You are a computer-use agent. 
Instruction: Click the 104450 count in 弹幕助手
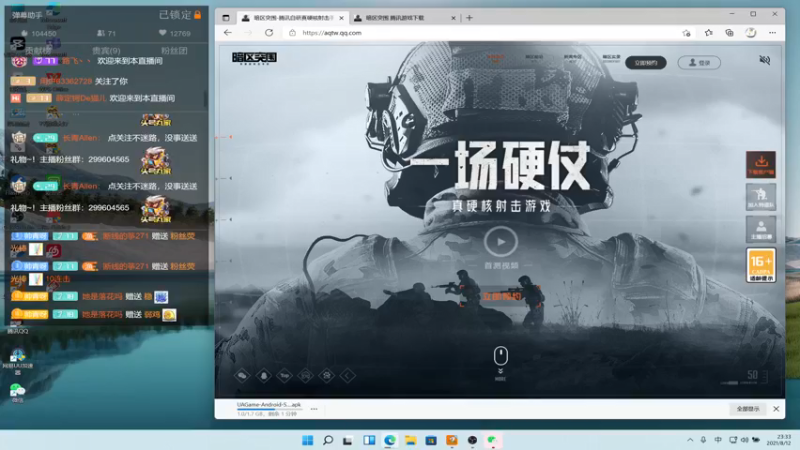click(39, 34)
